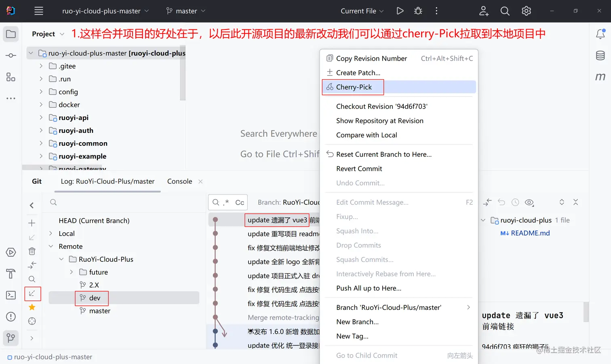
Task: Switch to Log: RuoYi-Cloud-Plus/master tab
Action: [108, 181]
